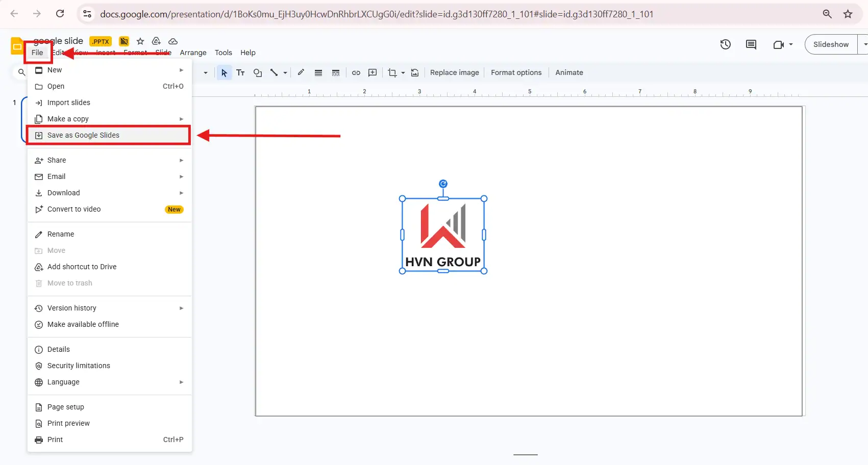Choose Open from the File menu

tap(109, 86)
